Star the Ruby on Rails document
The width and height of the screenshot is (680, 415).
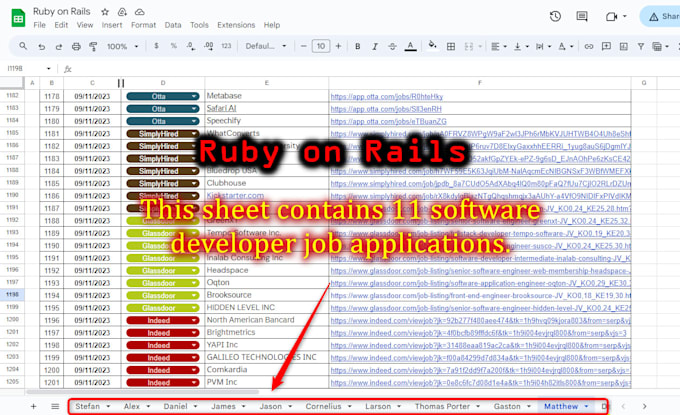[x=105, y=12]
